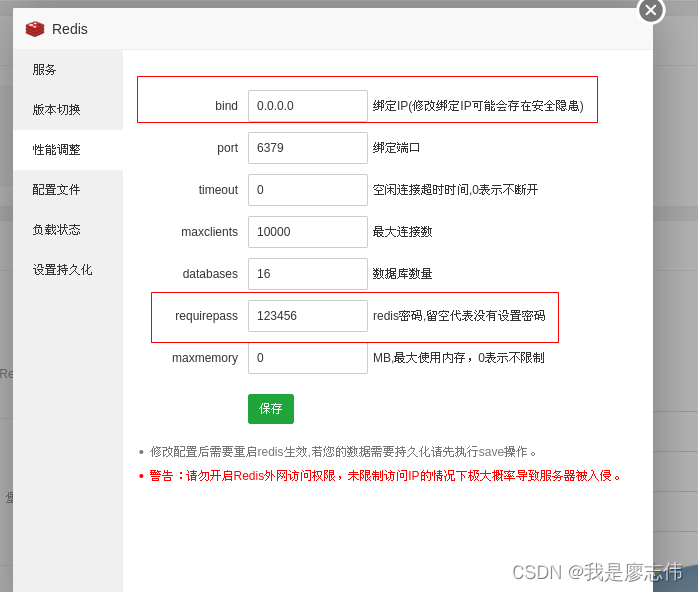Click the 'maxclients' field label
The width and height of the screenshot is (698, 592).
click(209, 232)
